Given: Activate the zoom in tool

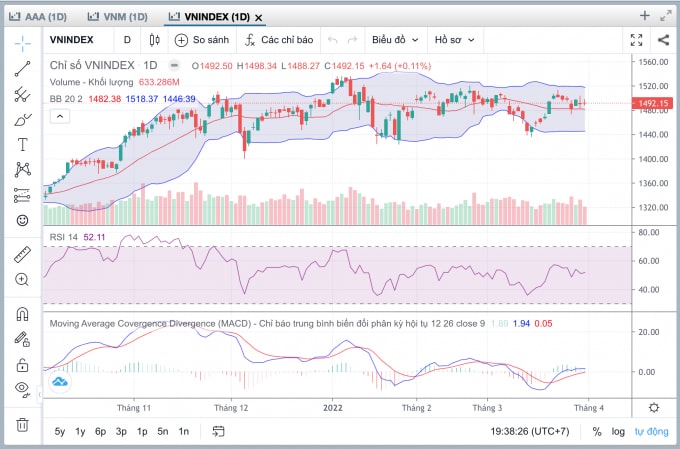Looking at the screenshot, I should click(22, 279).
